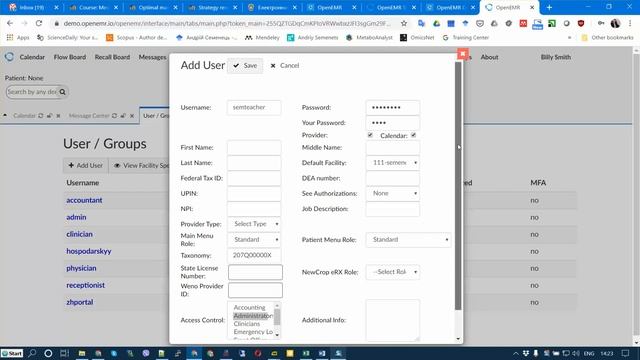This screenshot has height=360, width=640.
Task: Refresh the Calendar tab via its icon
Action: pyautogui.click(x=40, y=116)
